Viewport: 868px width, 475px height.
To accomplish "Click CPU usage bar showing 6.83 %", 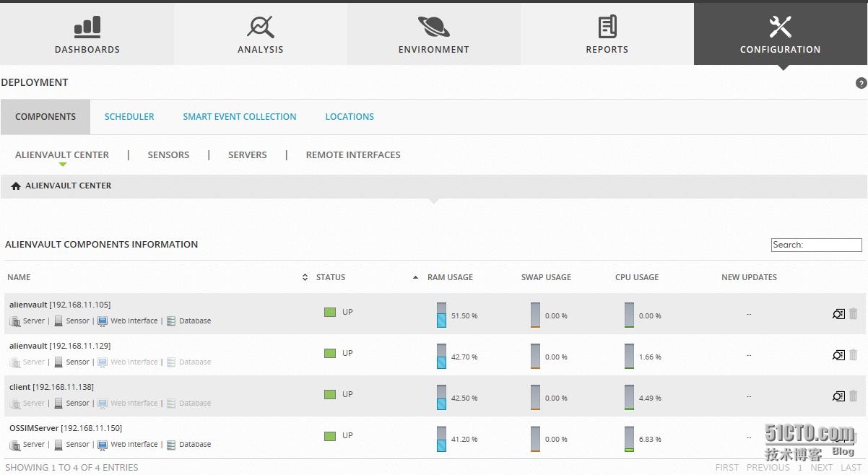I will point(629,439).
